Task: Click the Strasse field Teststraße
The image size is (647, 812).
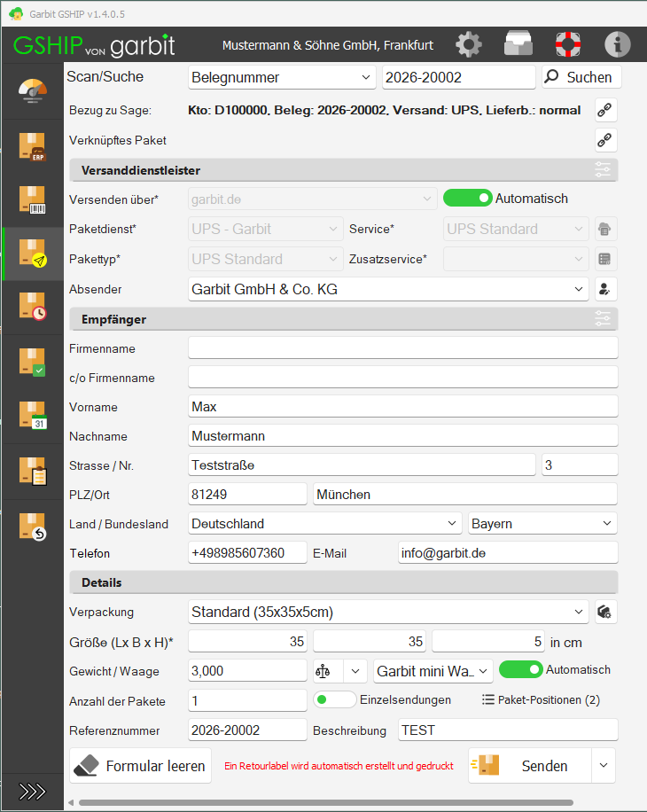Action: pyautogui.click(x=362, y=465)
